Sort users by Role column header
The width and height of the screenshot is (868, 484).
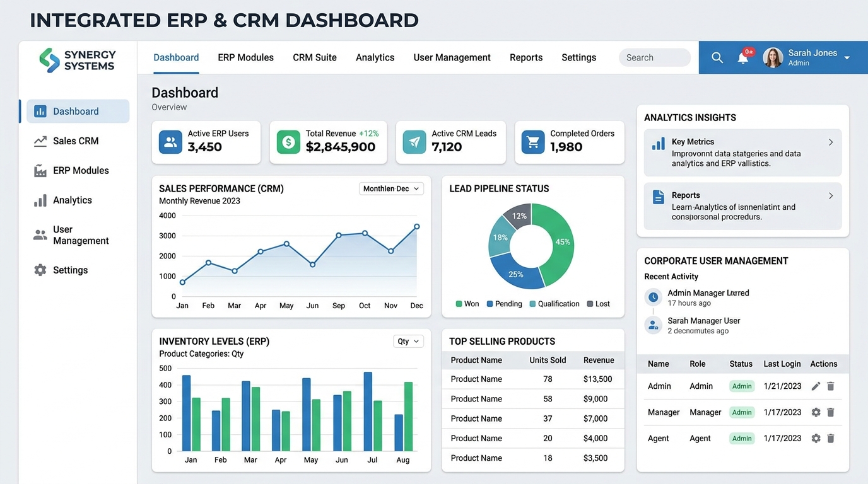coord(697,364)
